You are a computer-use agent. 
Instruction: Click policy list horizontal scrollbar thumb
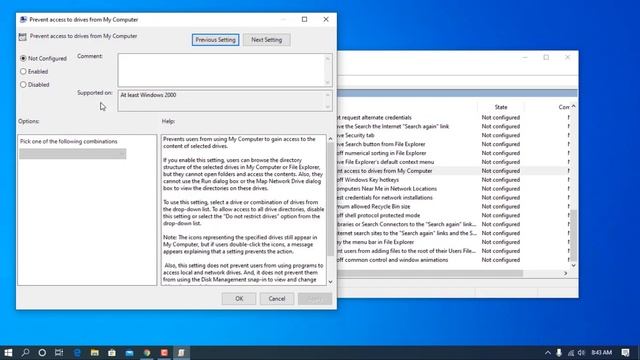[430, 273]
